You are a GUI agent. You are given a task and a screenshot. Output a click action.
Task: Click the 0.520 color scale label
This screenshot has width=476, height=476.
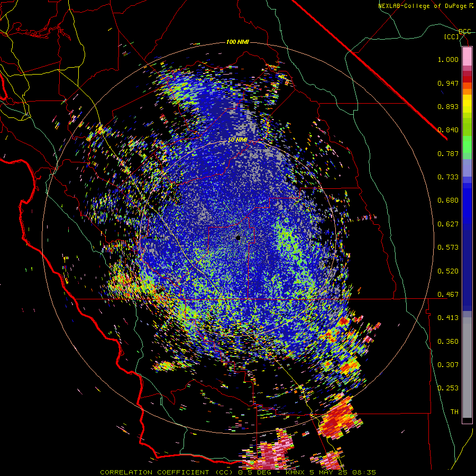point(448,271)
